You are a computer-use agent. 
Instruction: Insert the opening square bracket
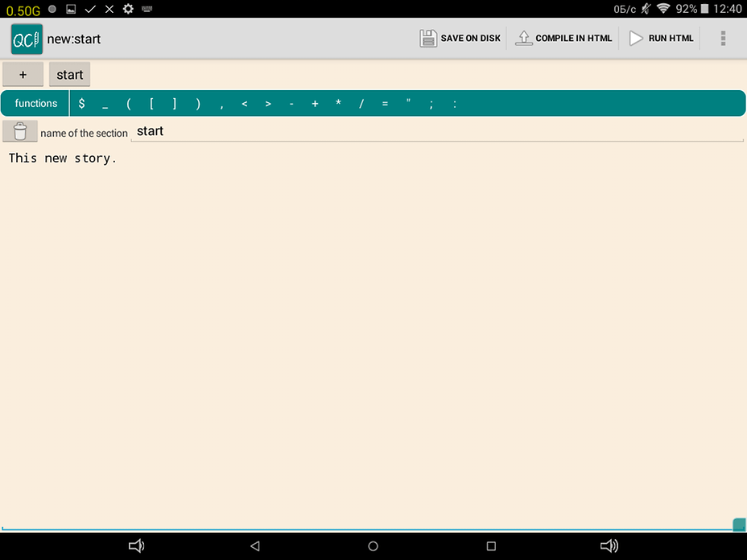(x=151, y=103)
